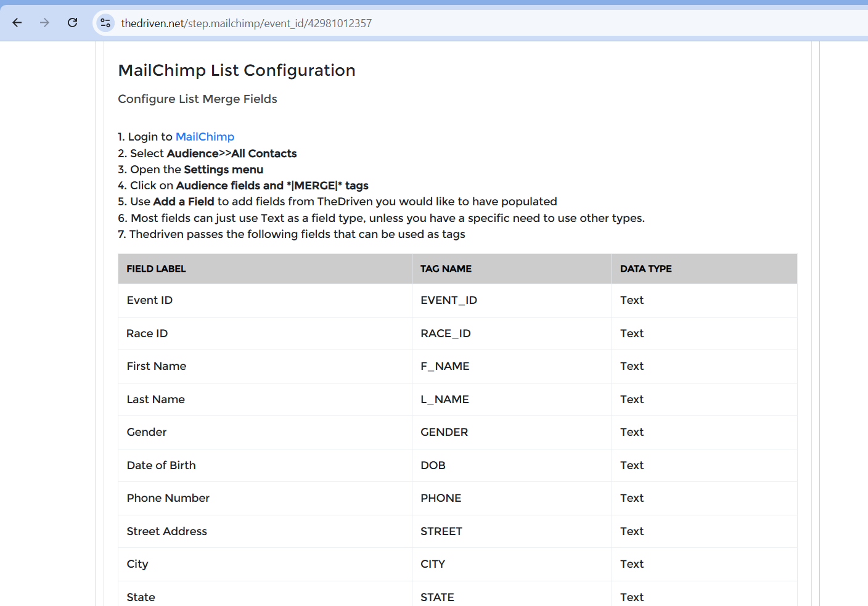
Task: Select the Race ID field label cell
Action: tap(265, 334)
